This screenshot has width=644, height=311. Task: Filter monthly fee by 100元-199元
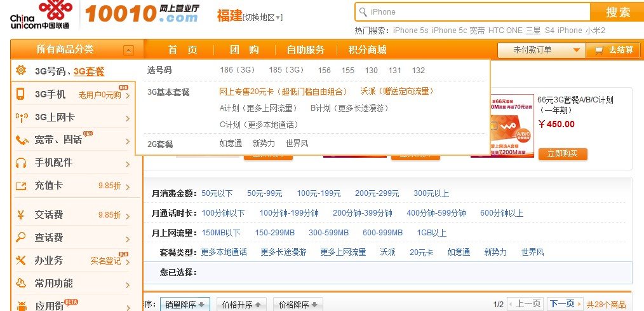[x=319, y=193]
